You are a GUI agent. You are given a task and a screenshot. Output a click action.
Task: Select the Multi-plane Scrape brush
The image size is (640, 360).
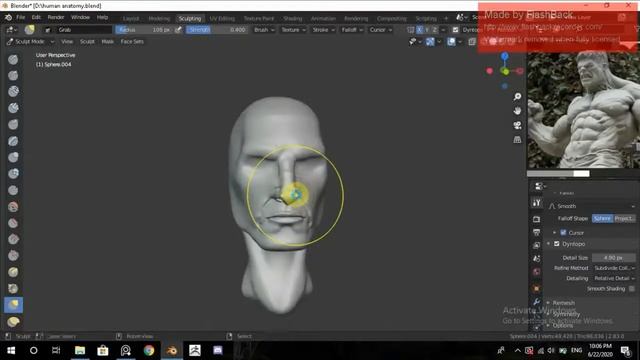(13, 272)
